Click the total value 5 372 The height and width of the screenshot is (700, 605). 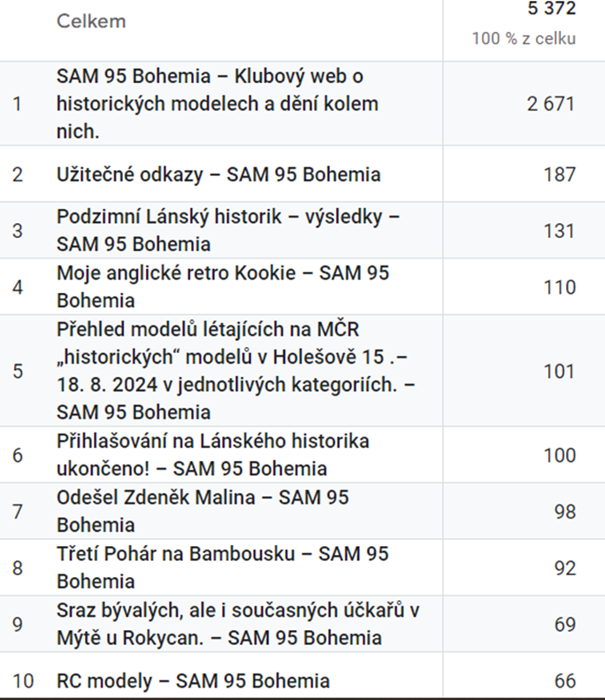point(551,8)
